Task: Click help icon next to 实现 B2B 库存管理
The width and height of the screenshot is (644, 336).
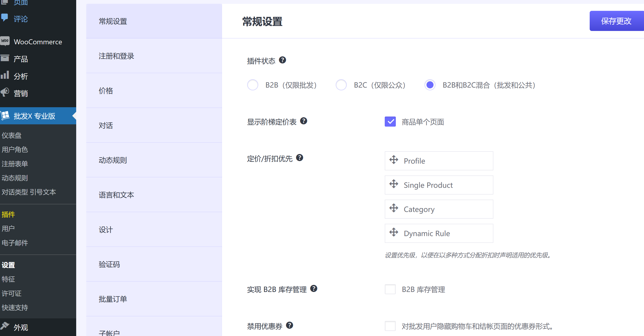Action: point(314,289)
